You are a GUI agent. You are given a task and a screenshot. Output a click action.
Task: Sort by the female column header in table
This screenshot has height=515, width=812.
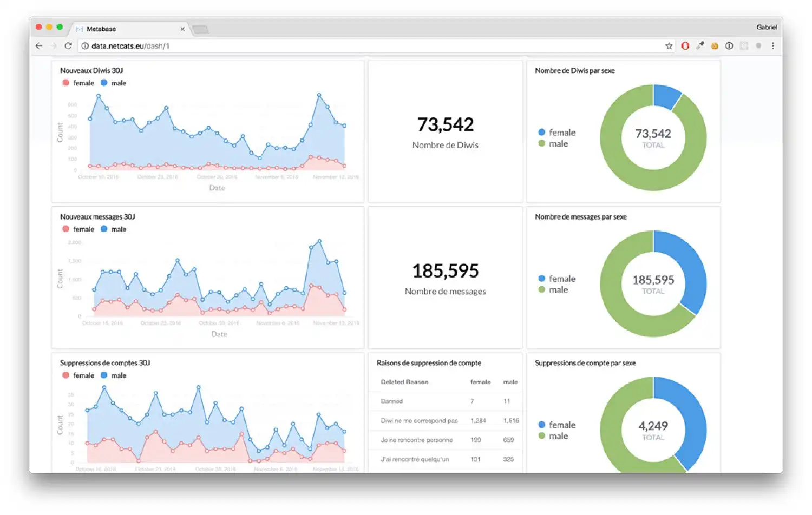(x=480, y=382)
